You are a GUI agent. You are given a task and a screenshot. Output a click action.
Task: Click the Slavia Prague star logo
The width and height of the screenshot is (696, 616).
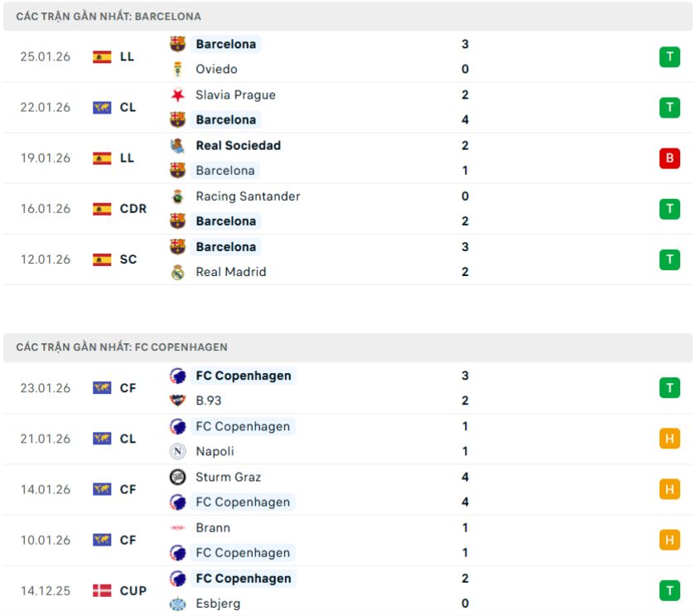[x=177, y=95]
